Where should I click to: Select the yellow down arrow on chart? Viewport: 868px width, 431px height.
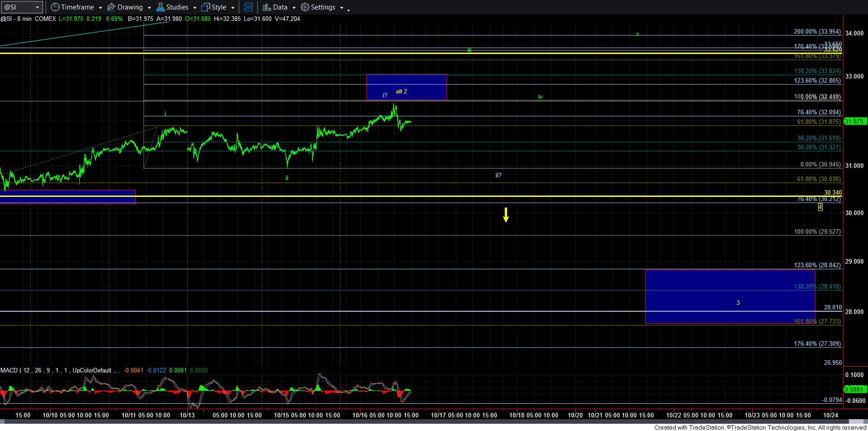click(506, 215)
